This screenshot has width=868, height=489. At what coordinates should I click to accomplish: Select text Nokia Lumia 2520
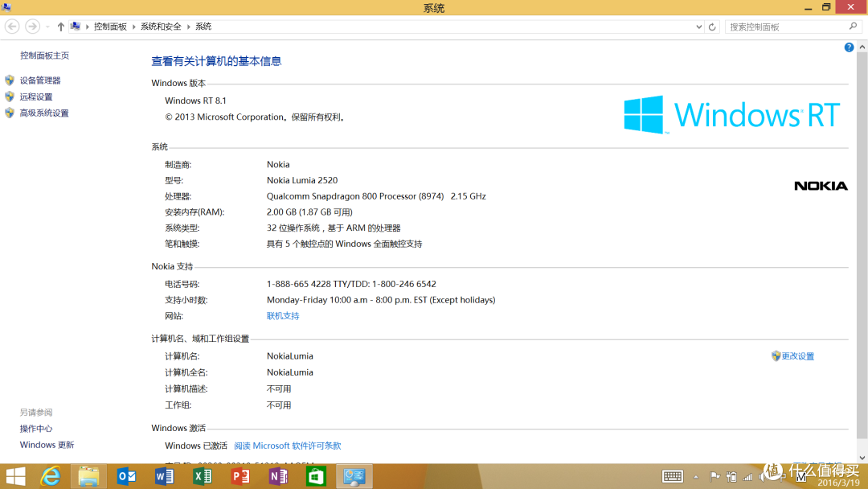point(302,180)
